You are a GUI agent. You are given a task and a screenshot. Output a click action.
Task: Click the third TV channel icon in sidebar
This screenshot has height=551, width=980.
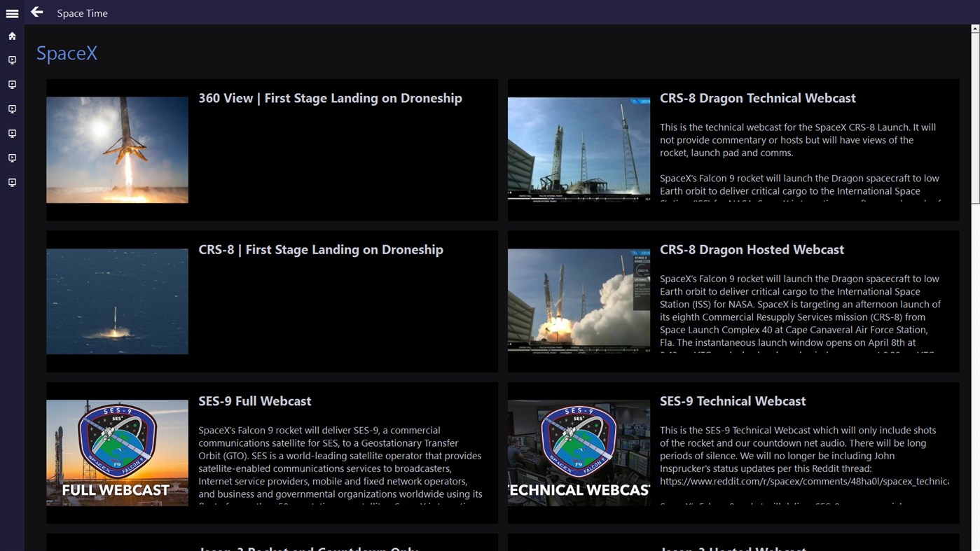[x=12, y=109]
